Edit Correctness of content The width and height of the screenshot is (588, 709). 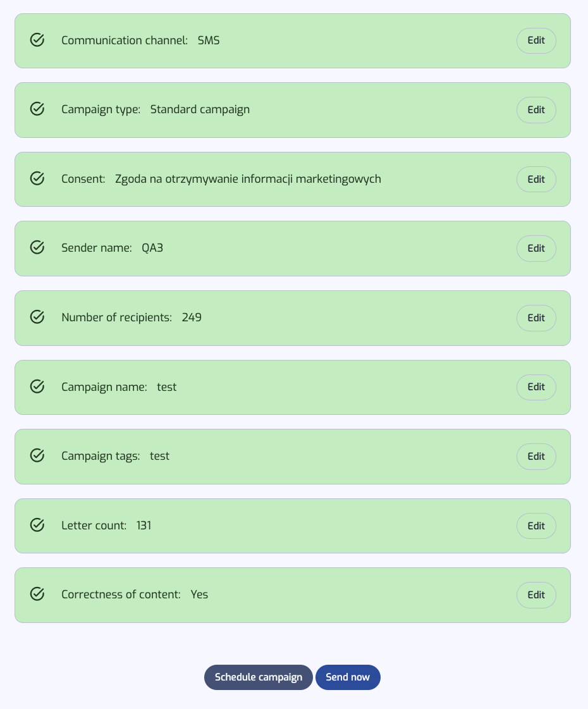(536, 595)
